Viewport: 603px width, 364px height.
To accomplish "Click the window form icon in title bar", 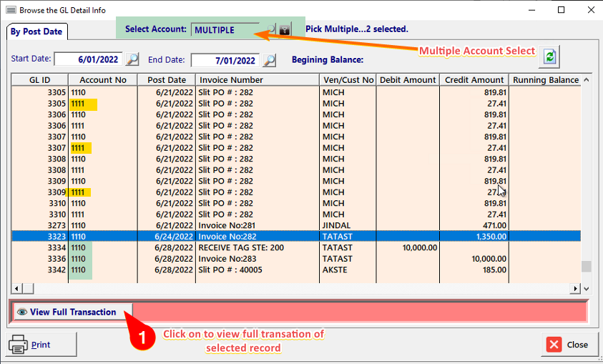I will pyautogui.click(x=11, y=10).
